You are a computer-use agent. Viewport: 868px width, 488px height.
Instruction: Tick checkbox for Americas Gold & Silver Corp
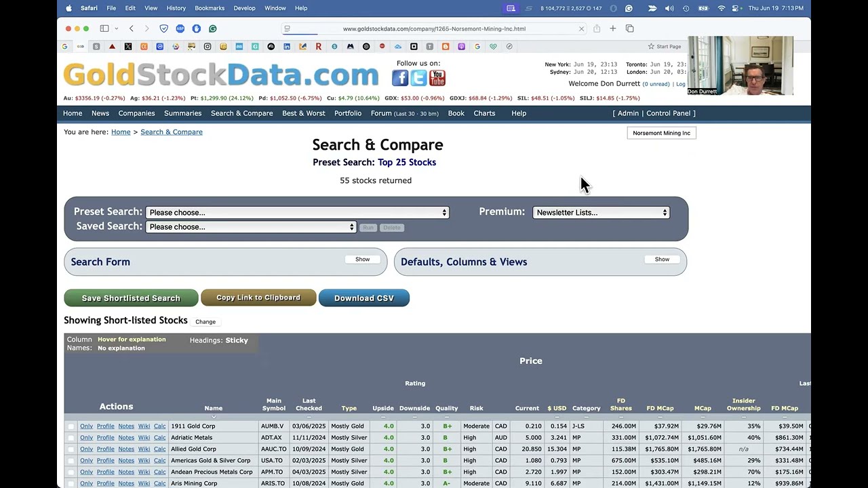click(x=71, y=461)
